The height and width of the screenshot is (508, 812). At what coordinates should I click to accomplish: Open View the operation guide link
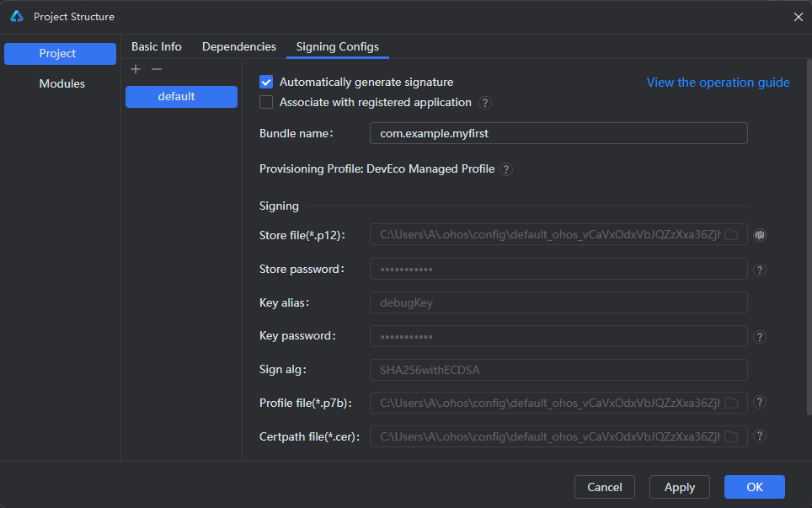[718, 83]
